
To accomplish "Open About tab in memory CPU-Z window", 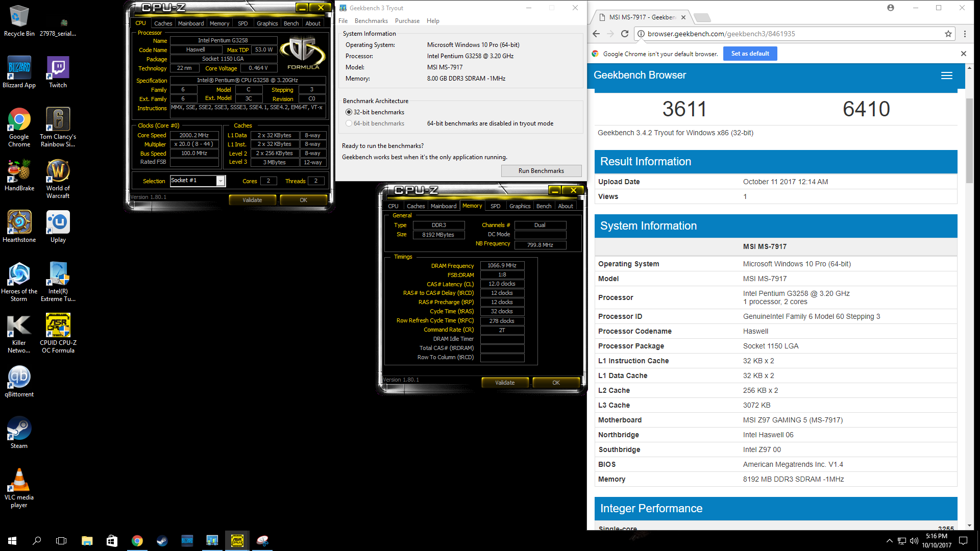I will click(x=565, y=206).
